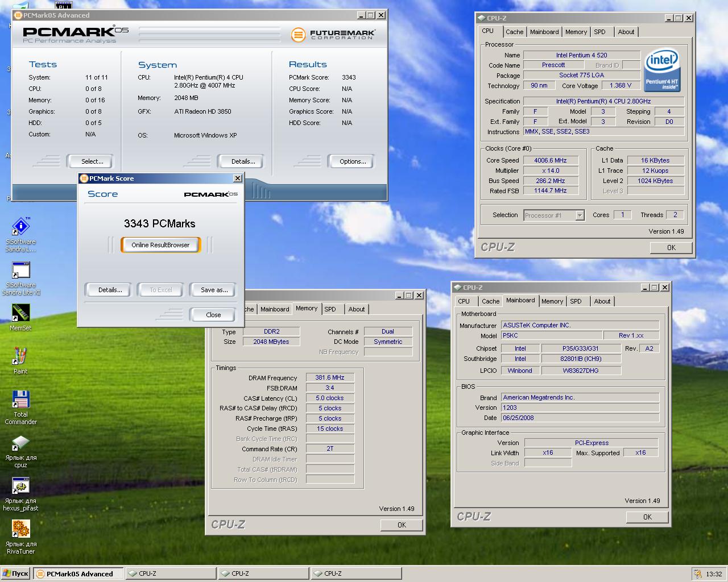The image size is (728, 582).
Task: Click the BIOS Date 06/25/2008 field
Action: 580,418
